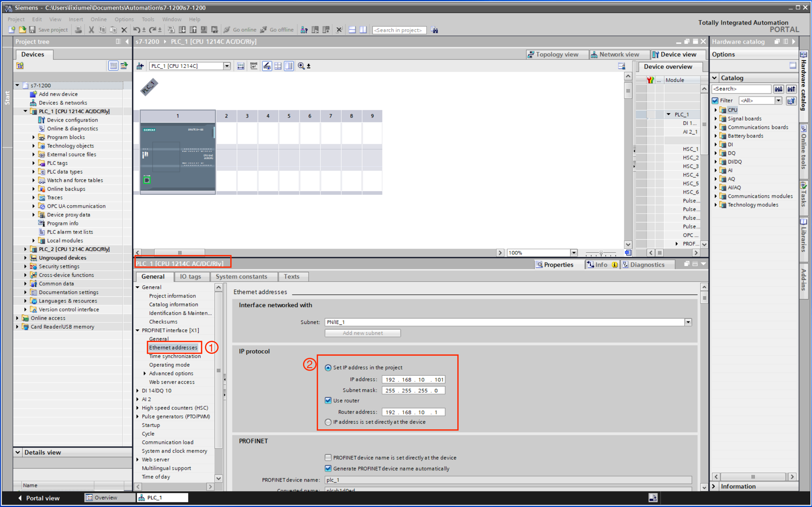The height and width of the screenshot is (507, 812).
Task: Click the Undo toolbar icon
Action: click(x=136, y=30)
